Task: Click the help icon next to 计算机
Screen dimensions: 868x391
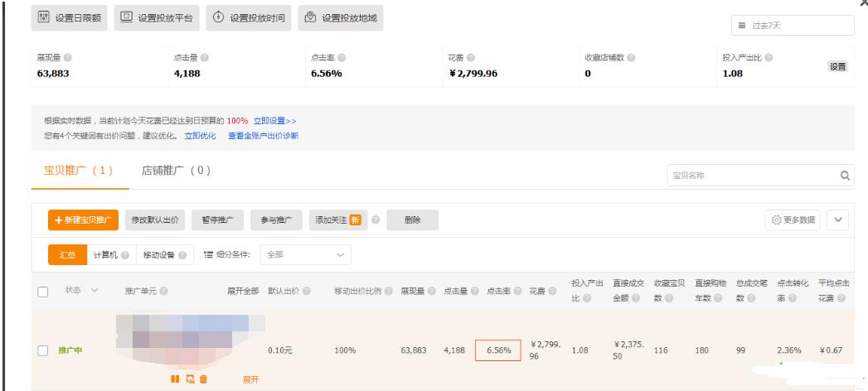Action: pyautogui.click(x=125, y=255)
